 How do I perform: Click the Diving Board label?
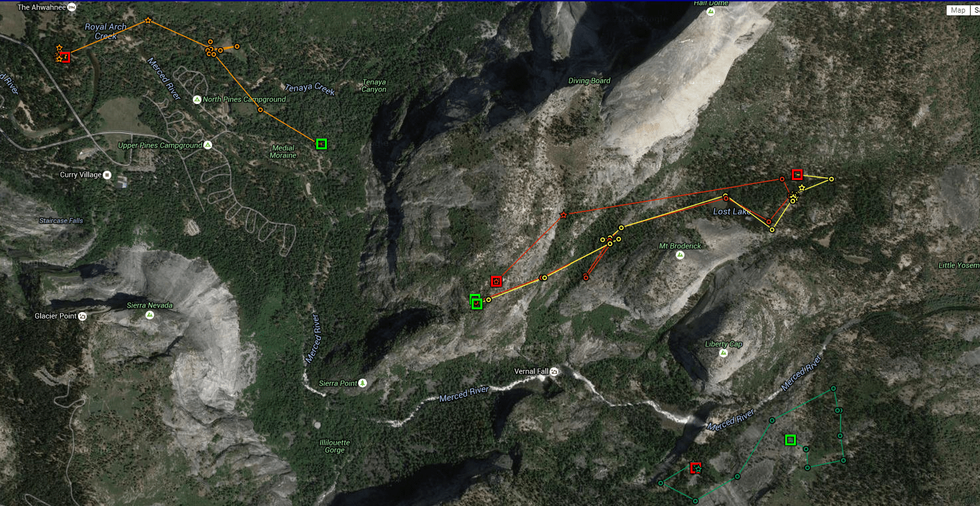589,81
